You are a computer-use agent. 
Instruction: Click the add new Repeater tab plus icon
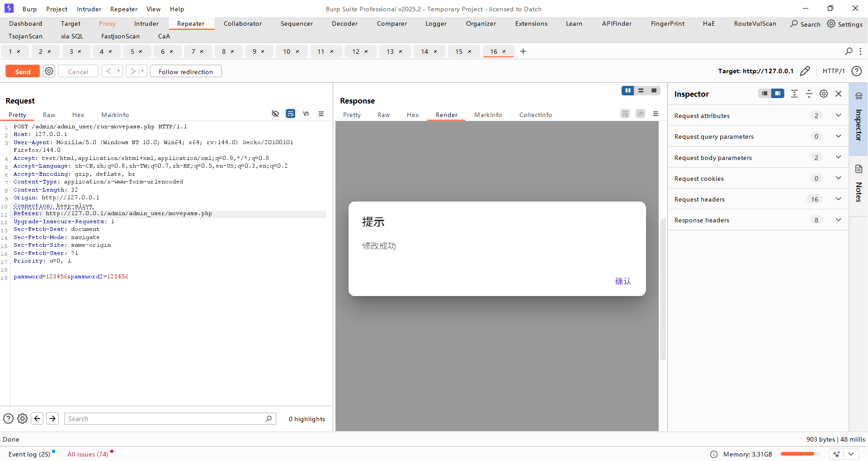pos(523,52)
